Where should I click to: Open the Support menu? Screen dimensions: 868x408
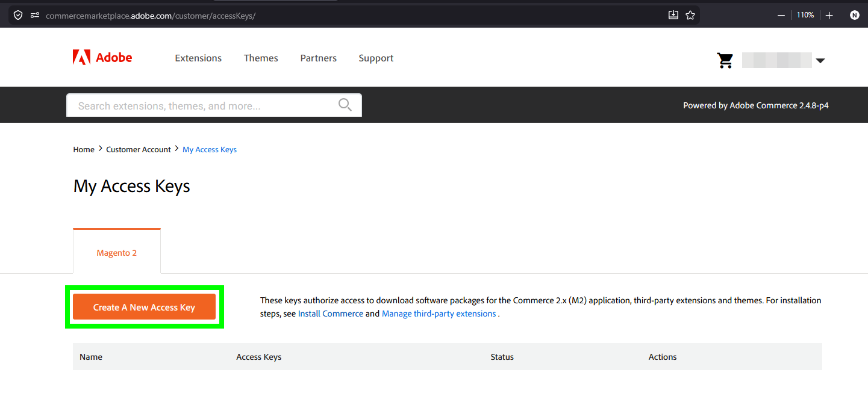click(x=376, y=58)
